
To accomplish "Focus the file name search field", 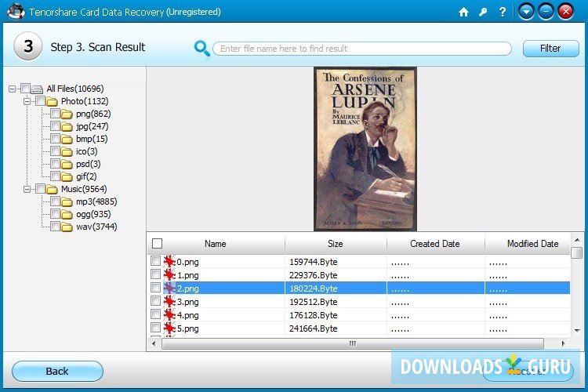I will click(362, 49).
